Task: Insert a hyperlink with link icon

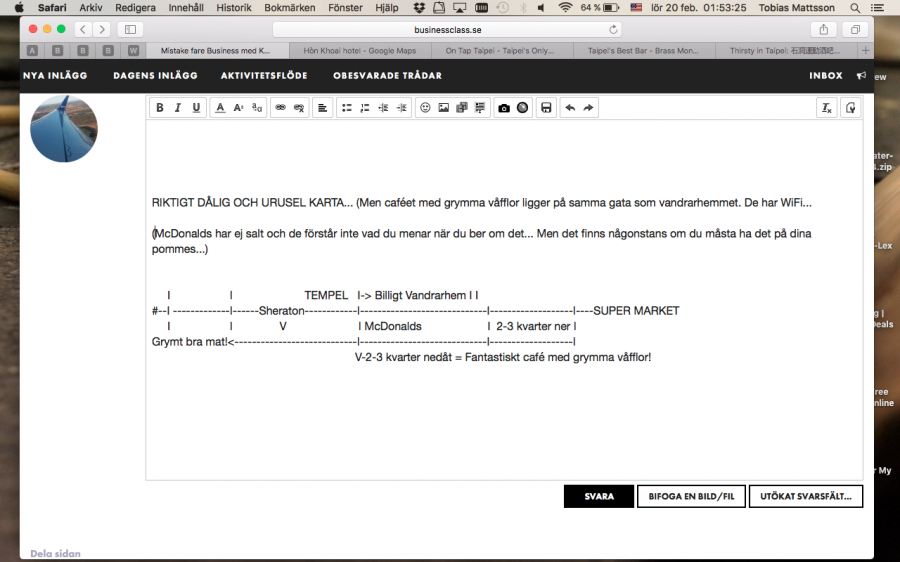Action: tap(280, 108)
